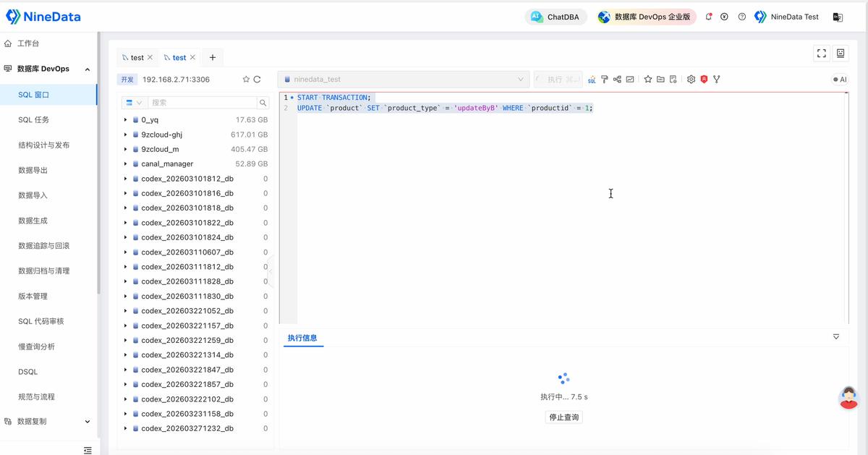Viewport: 868px width, 455px height.
Task: Click the 执行 run button
Action: (558, 80)
